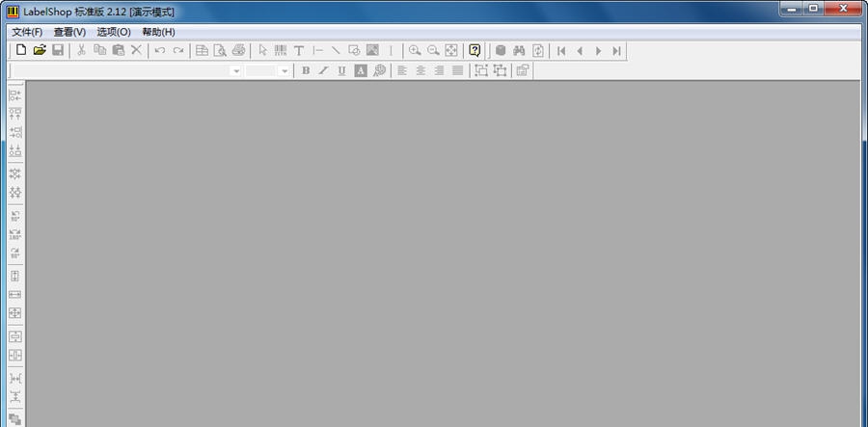This screenshot has height=427, width=868.
Task: Justify text alignment
Action: pos(457,70)
